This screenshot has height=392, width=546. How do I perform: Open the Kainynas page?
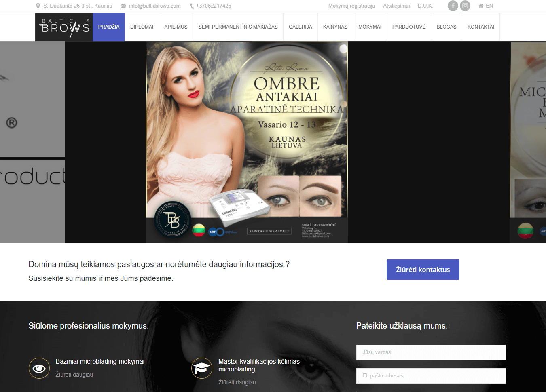335,27
